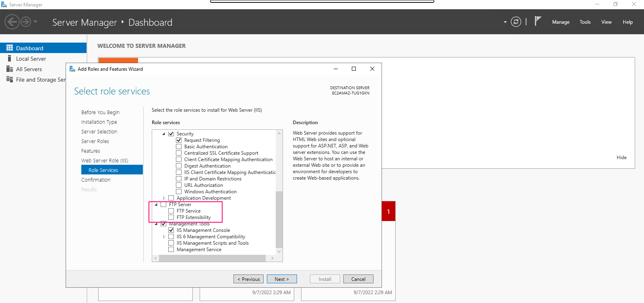Check IIS Management Scripts and Tools
The image size is (644, 303).
click(171, 243)
